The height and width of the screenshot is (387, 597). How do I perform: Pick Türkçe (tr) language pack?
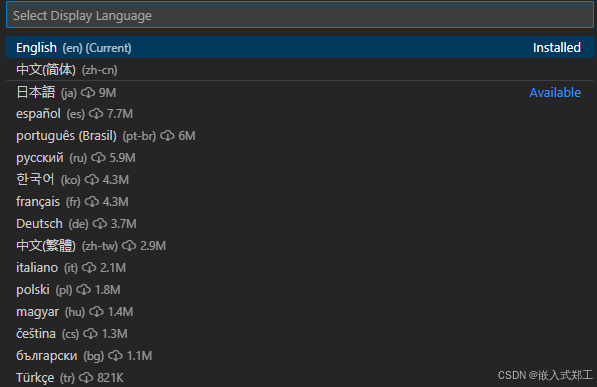300,377
